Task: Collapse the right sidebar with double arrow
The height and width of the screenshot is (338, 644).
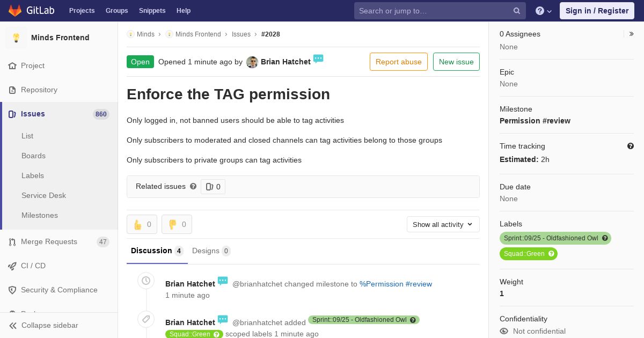Action: click(x=632, y=34)
